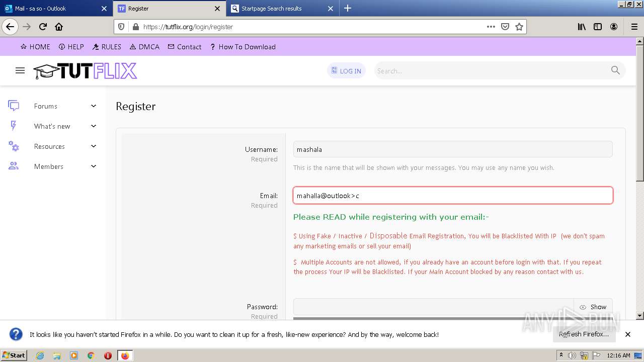This screenshot has width=644, height=362.
Task: Show password with Show toggle
Action: click(x=593, y=307)
